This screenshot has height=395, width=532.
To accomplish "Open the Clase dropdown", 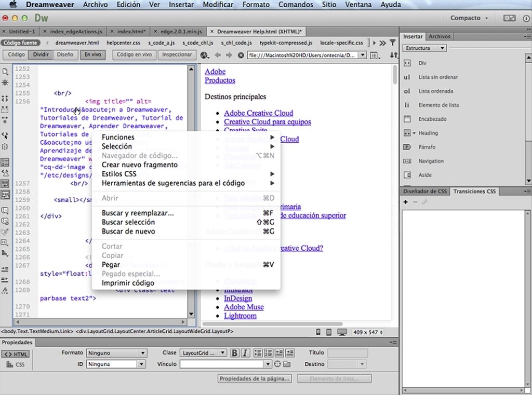I will [203, 353].
